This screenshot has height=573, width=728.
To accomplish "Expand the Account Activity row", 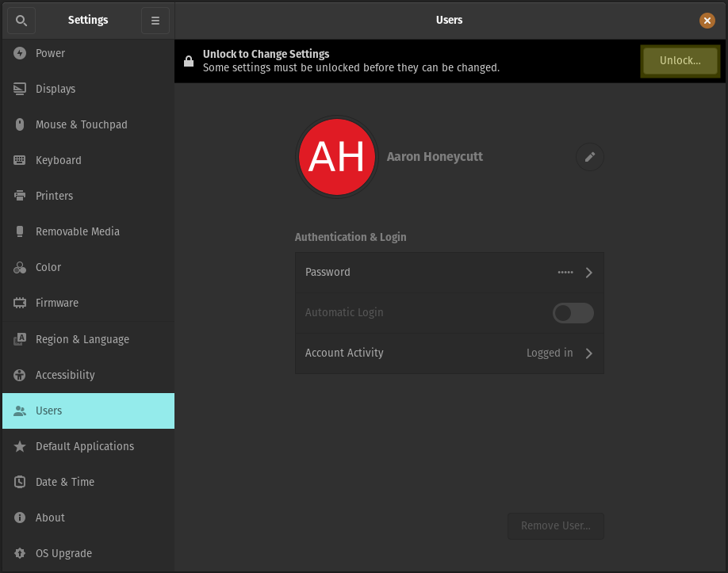I will (x=588, y=353).
